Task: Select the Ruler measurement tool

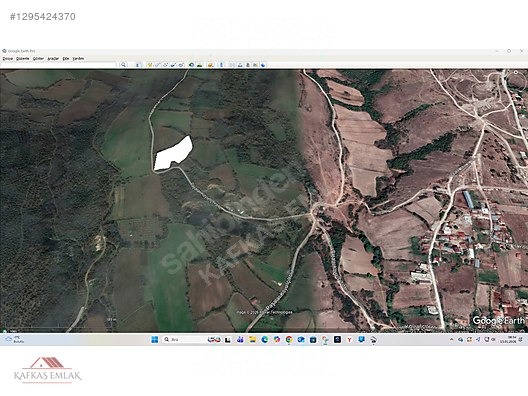Action: pos(221,65)
